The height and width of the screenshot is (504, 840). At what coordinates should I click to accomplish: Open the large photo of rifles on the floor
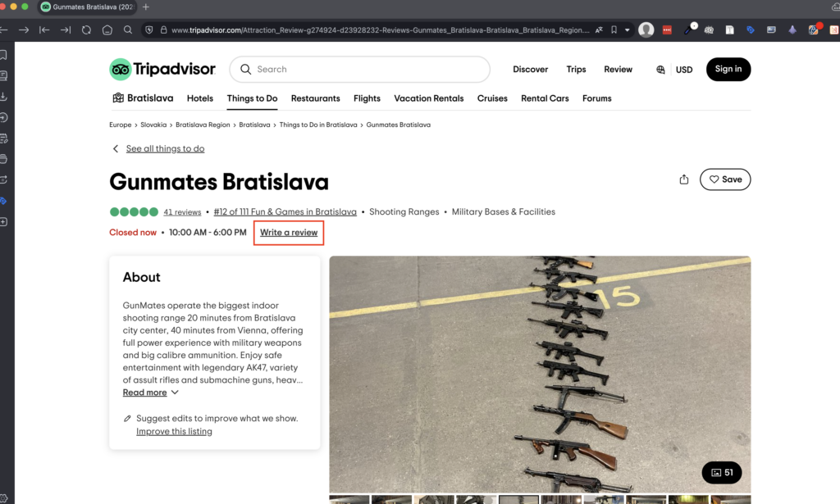click(x=540, y=374)
